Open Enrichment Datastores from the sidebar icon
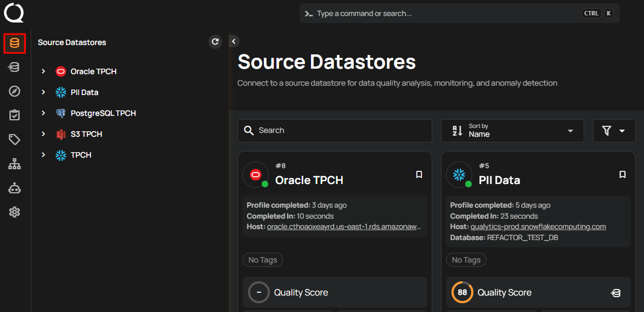The width and height of the screenshot is (644, 312). click(15, 68)
